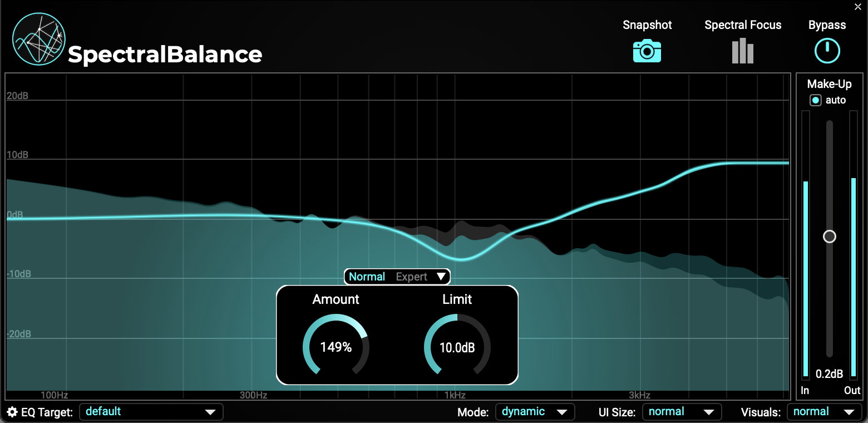Click the Snapshot label
The width and height of the screenshot is (868, 423).
click(x=647, y=25)
